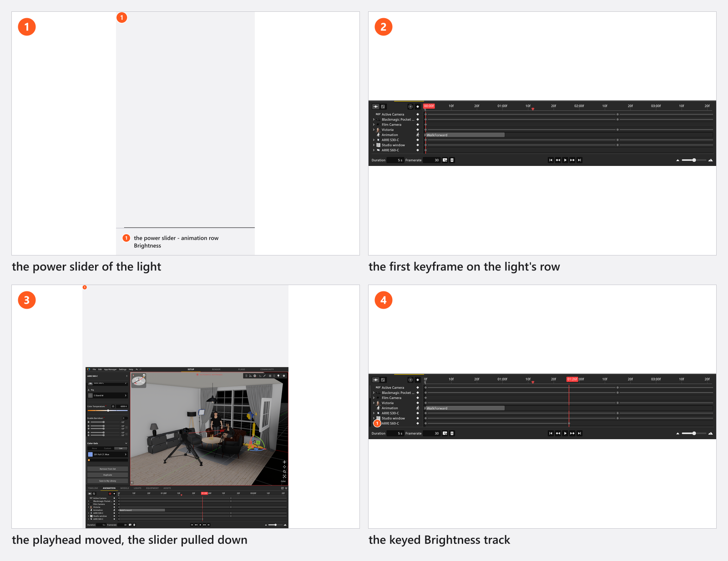Jump to first frame in panel 2's timeline
This screenshot has height=561, width=728.
tap(551, 160)
